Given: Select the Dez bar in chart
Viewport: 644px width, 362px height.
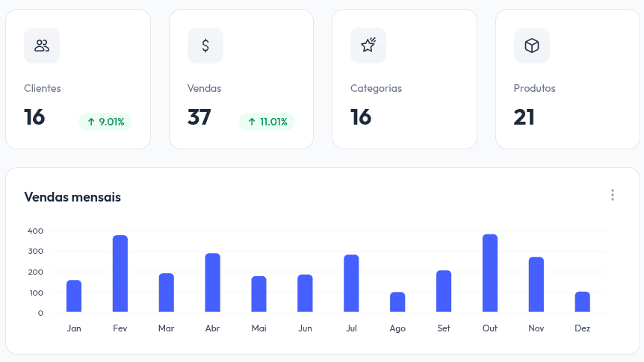Looking at the screenshot, I should 583,302.
